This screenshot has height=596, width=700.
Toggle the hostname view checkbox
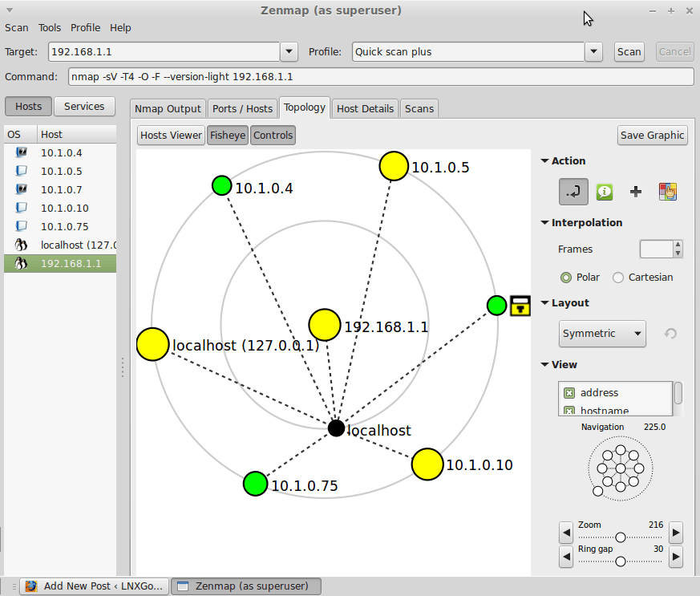(x=569, y=410)
